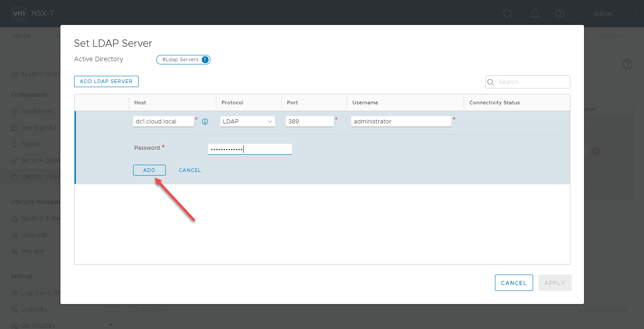Click the help circle icon inside the dialog
The image size is (644, 329).
pyautogui.click(x=627, y=64)
